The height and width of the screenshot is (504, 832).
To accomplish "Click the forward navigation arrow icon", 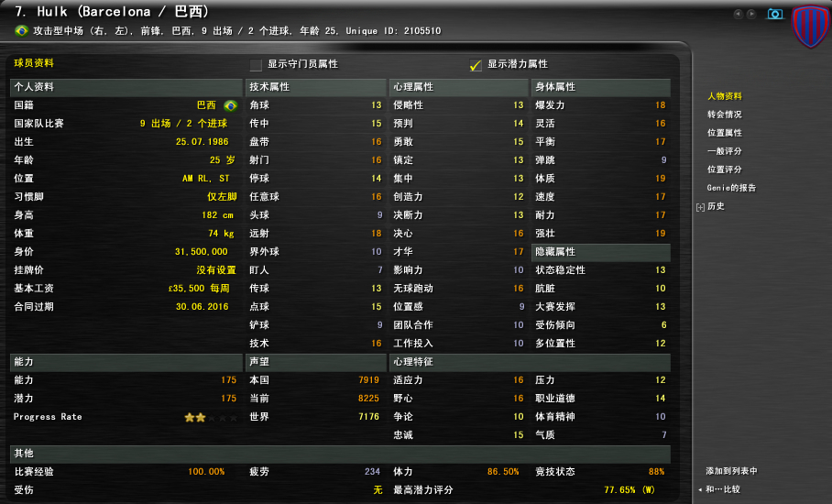I will [751, 14].
